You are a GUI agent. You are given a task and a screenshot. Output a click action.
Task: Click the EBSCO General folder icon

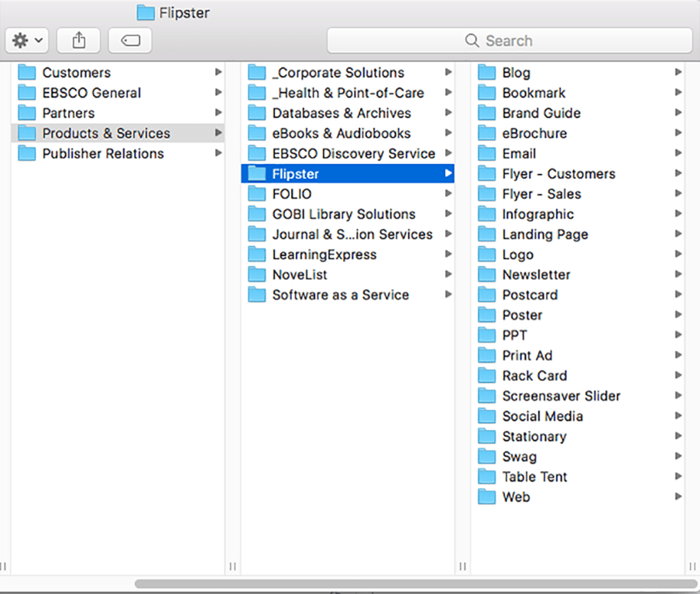coord(27,93)
